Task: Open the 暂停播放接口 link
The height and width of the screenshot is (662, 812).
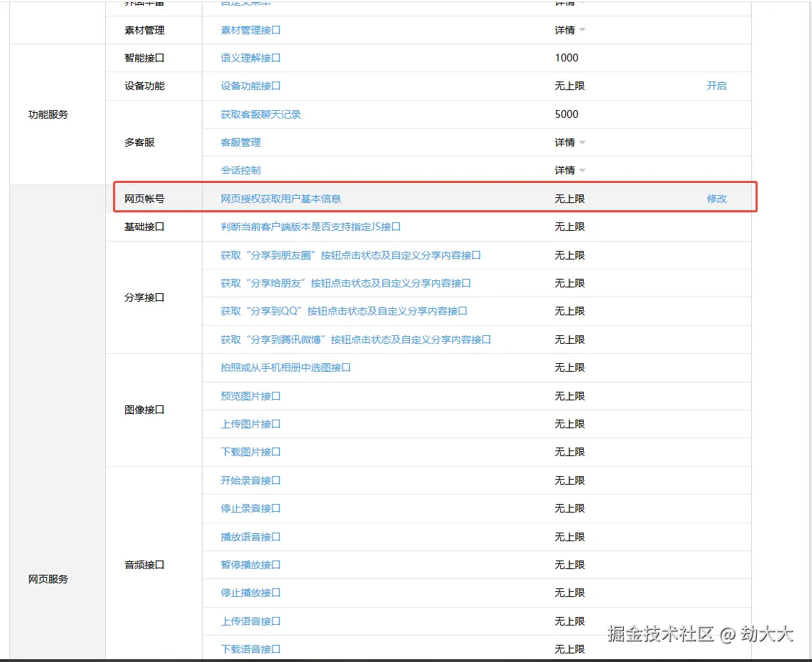Action: 252,565
